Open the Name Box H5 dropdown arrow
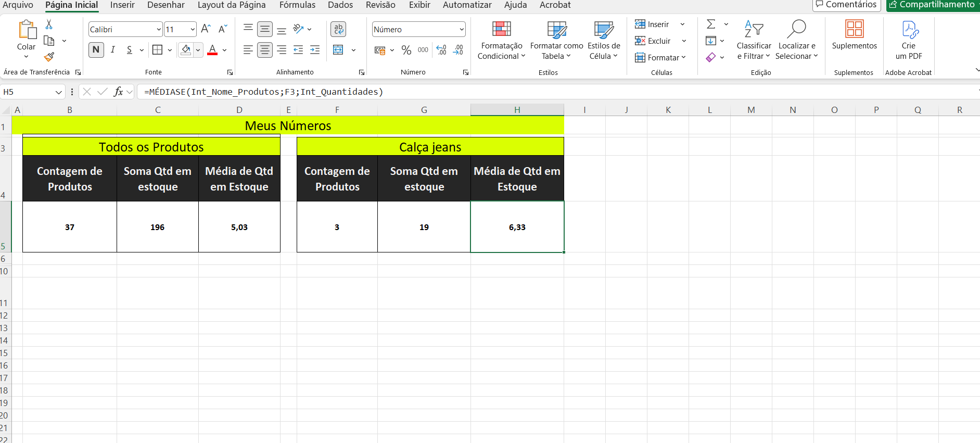 point(59,92)
